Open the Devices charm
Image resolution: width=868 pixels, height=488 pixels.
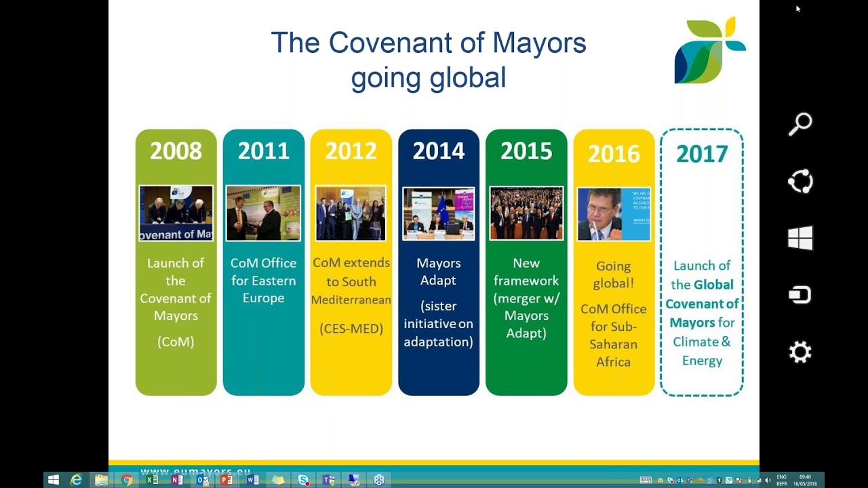click(x=800, y=295)
